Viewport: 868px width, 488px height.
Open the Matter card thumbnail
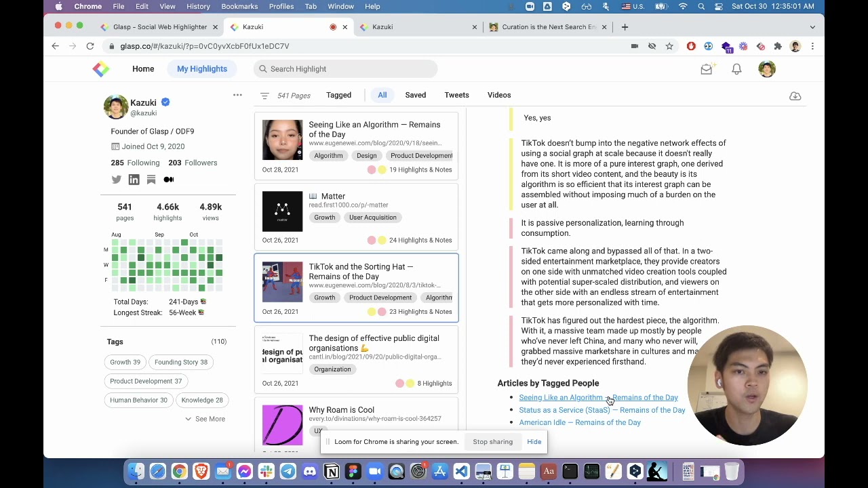(282, 211)
